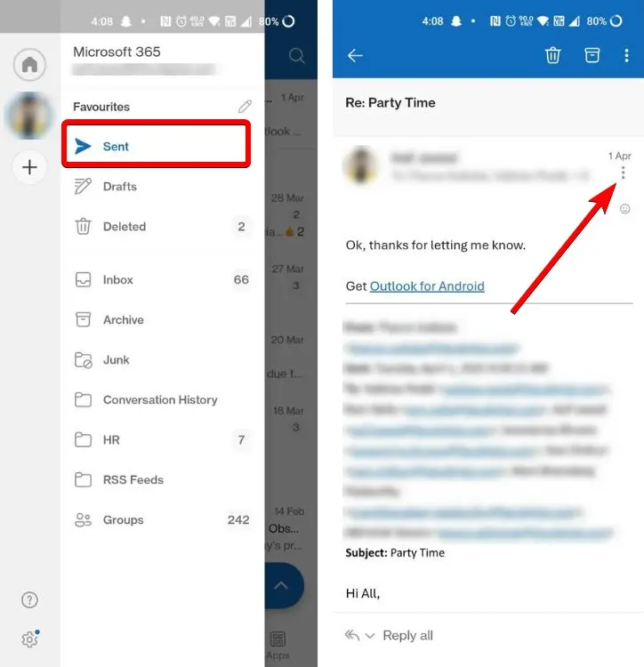Open the Inbox folder

click(x=163, y=279)
